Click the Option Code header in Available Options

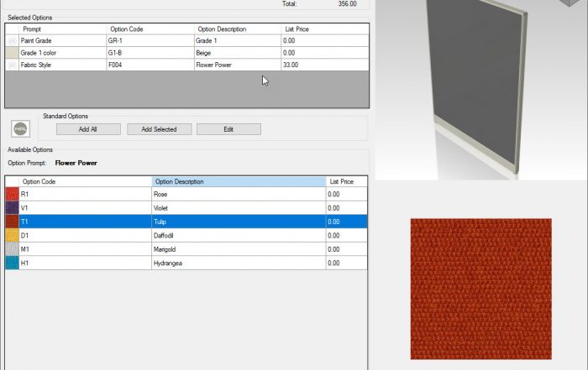pyautogui.click(x=84, y=181)
